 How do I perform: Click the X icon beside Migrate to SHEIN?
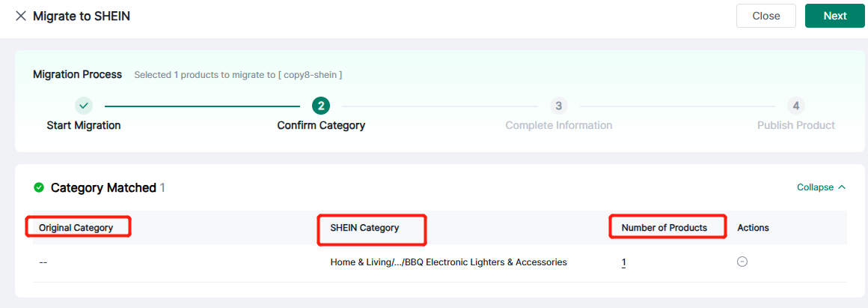click(20, 16)
